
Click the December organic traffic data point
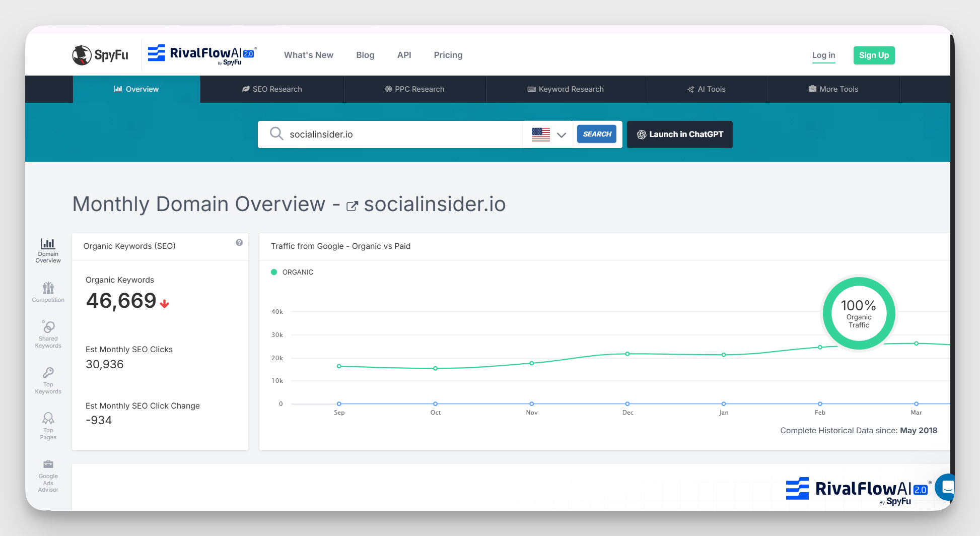coord(627,354)
